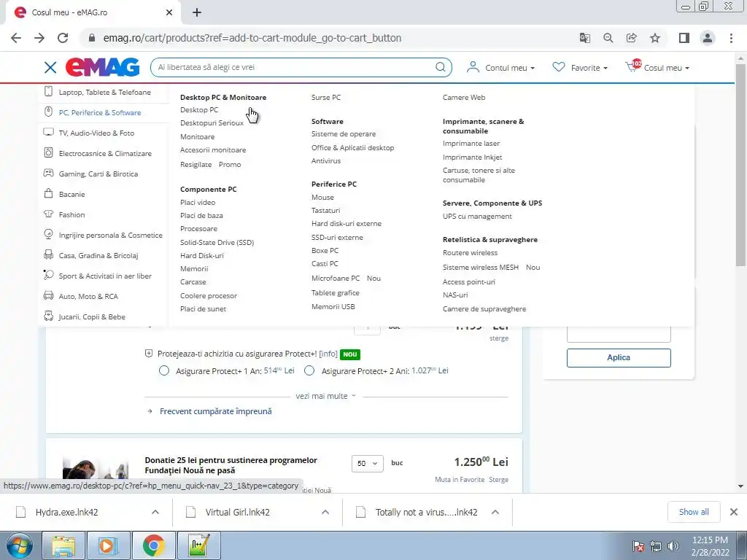747x560 pixels.
Task: Select Asigurare Protect+ 2 Ani radio
Action: pos(309,370)
